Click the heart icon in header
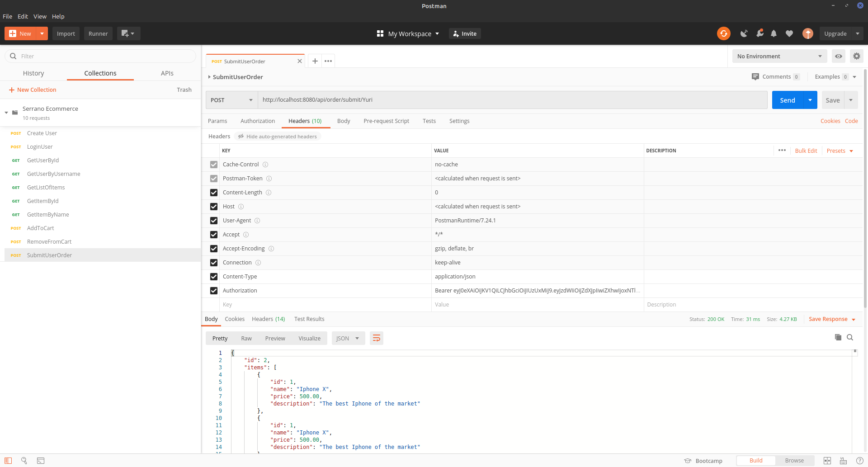868x467 pixels. click(x=789, y=33)
